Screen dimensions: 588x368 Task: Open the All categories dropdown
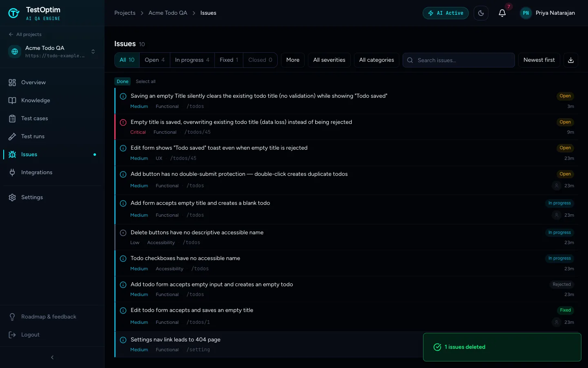point(376,60)
